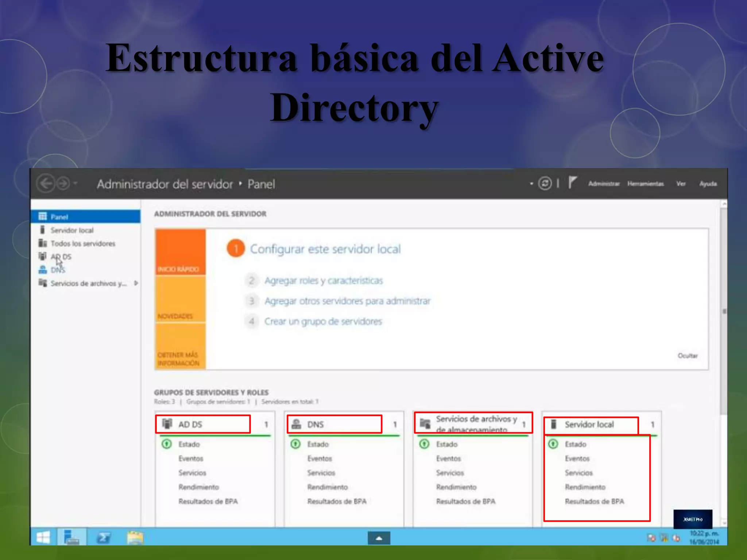Click the DNS icon in sidebar
The height and width of the screenshot is (560, 747).
pos(43,270)
